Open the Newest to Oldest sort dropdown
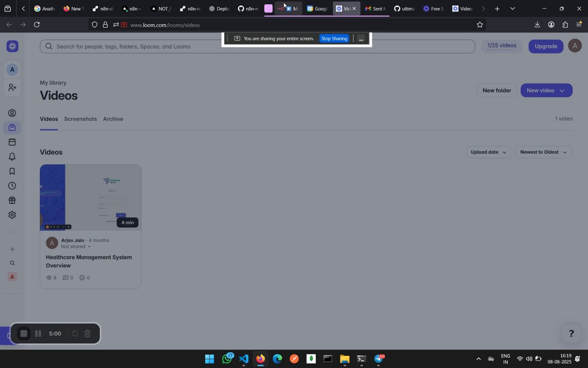Image resolution: width=588 pixels, height=368 pixels. (x=544, y=152)
